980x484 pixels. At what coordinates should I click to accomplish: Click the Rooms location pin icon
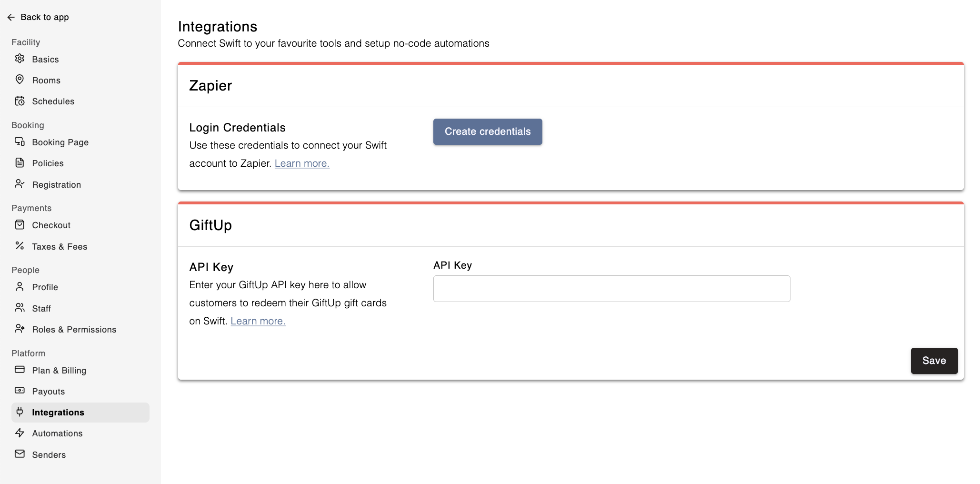[x=20, y=80]
